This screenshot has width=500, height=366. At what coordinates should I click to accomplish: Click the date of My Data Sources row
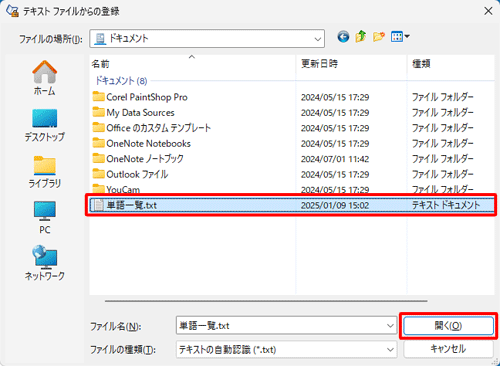click(335, 113)
